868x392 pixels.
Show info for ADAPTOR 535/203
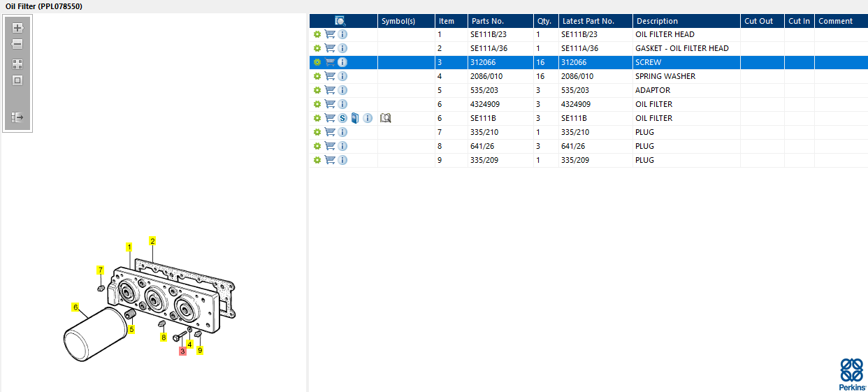343,90
